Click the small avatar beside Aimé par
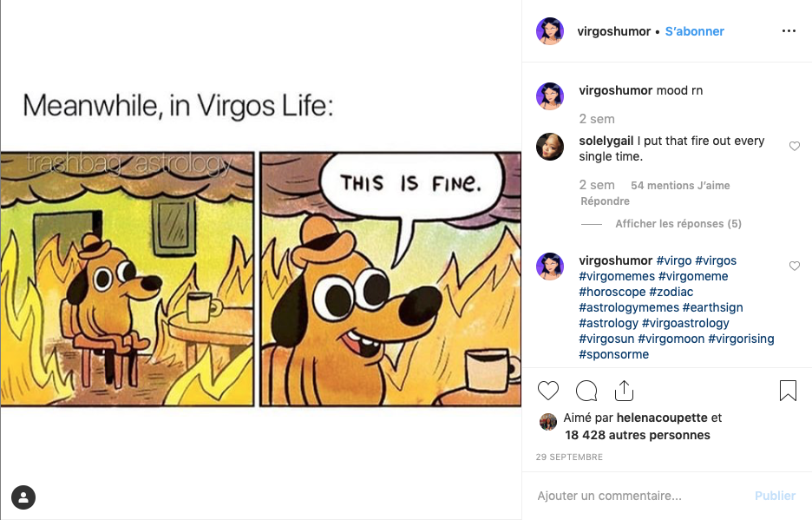812x520 pixels. coord(548,422)
